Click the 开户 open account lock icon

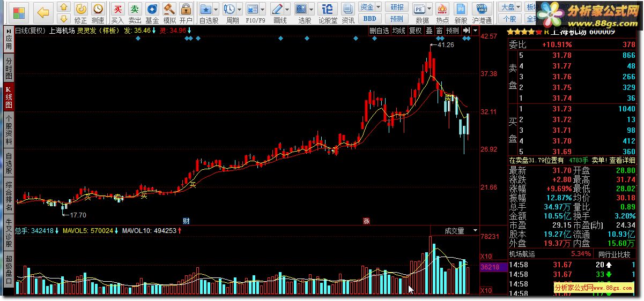186,9
